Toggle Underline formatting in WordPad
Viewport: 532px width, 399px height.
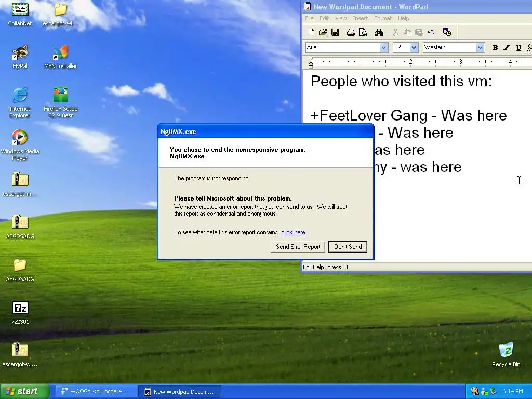(x=518, y=47)
